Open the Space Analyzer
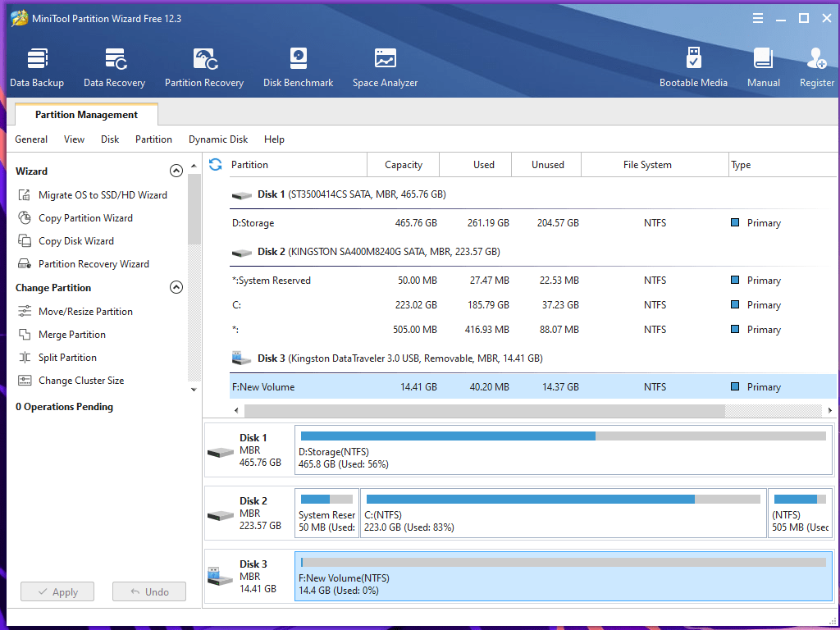The image size is (840, 630). point(385,66)
